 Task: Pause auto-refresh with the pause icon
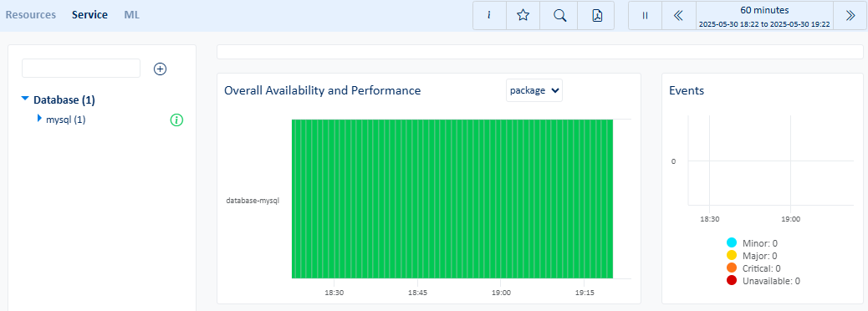click(645, 16)
